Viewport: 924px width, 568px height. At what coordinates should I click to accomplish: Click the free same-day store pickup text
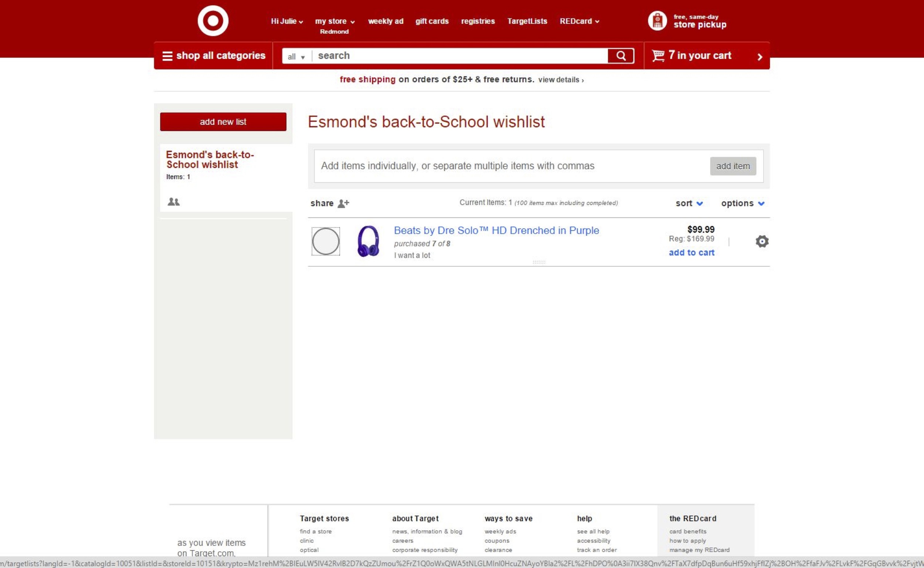point(700,21)
